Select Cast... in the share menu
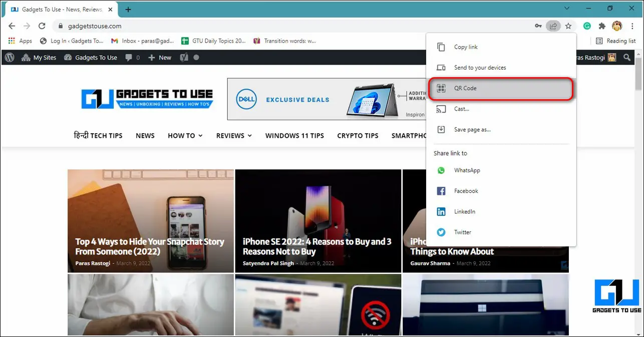The width and height of the screenshot is (644, 337). pyautogui.click(x=501, y=109)
